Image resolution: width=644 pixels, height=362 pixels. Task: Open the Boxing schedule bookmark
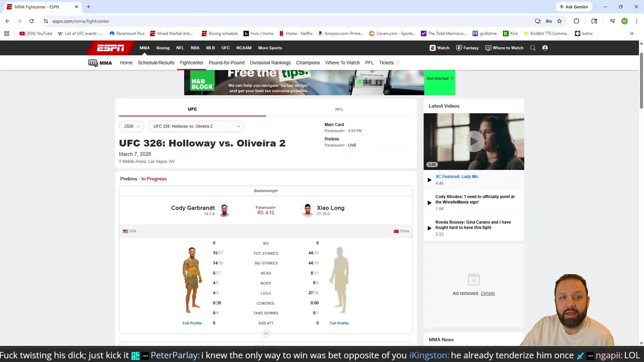pos(220,34)
